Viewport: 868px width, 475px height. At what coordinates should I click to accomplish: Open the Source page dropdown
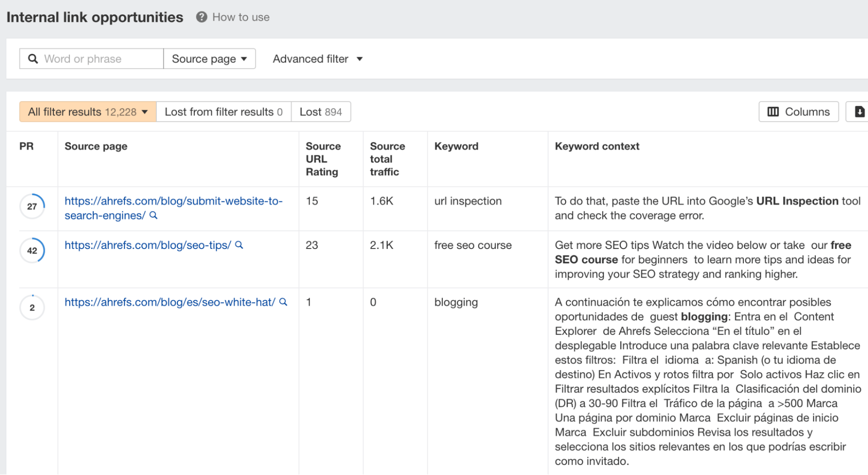coord(209,59)
